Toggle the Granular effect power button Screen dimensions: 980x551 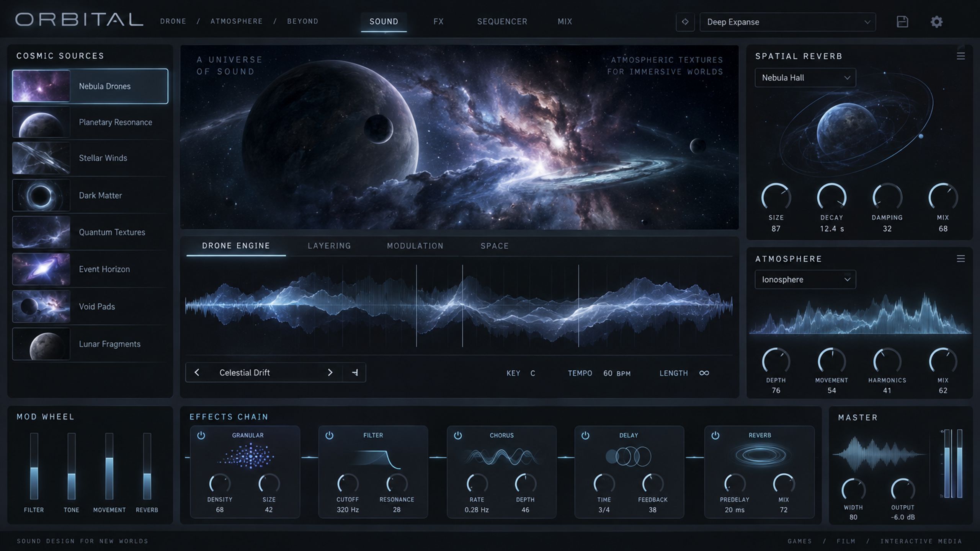pyautogui.click(x=201, y=435)
